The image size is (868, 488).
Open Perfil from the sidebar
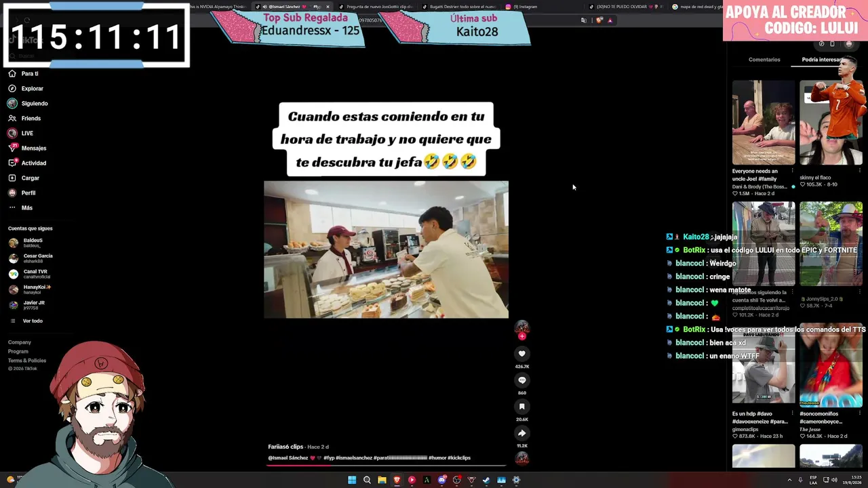pos(22,192)
